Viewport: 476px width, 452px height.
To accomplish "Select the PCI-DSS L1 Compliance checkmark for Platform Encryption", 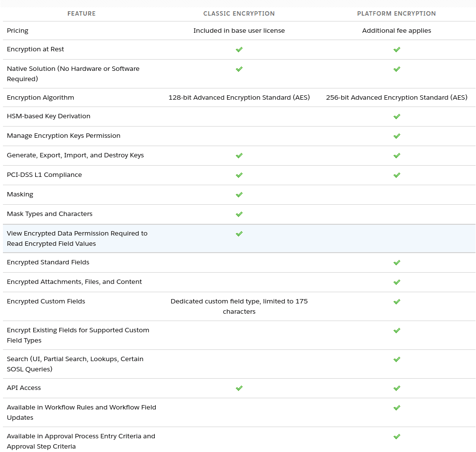I will pos(396,175).
